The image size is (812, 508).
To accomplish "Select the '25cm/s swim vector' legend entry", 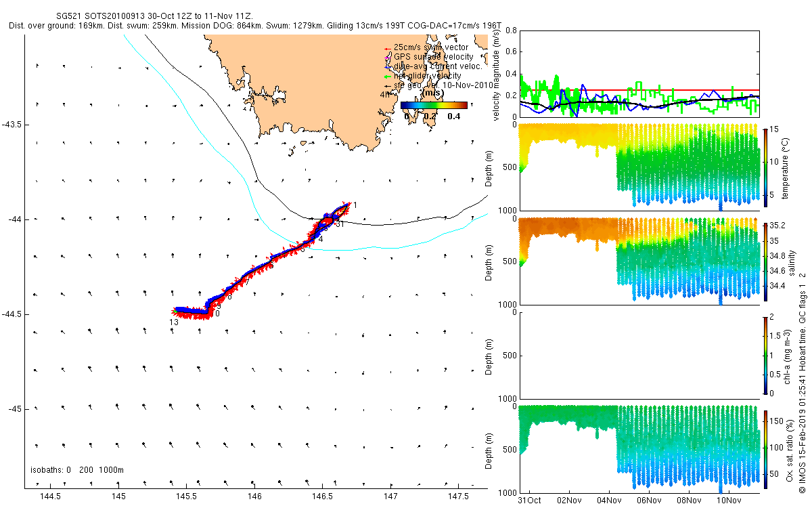I will point(430,47).
